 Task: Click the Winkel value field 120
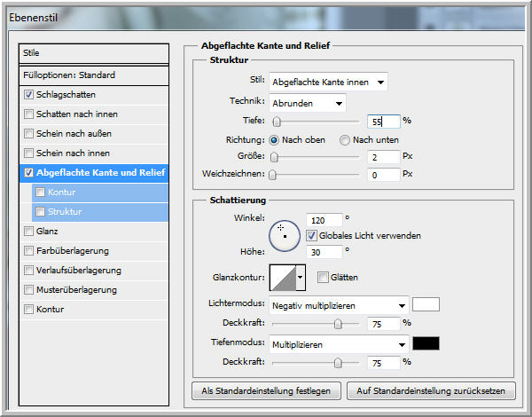point(324,220)
